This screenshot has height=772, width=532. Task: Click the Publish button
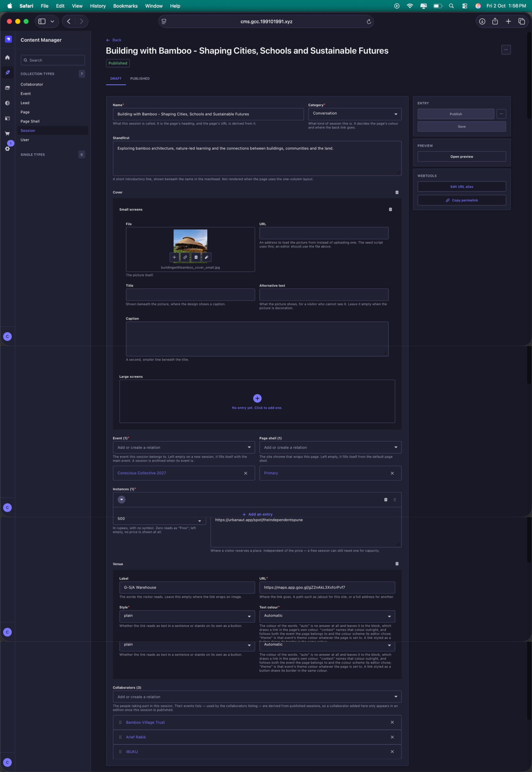pyautogui.click(x=456, y=114)
